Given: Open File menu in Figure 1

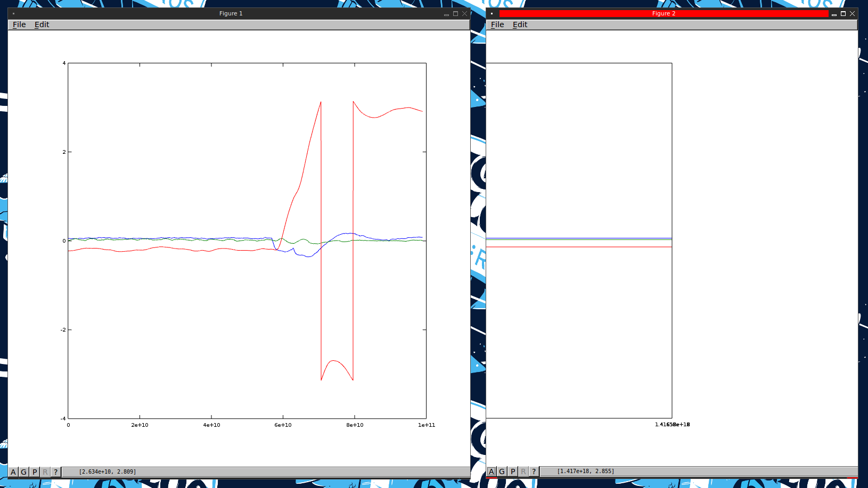Looking at the screenshot, I should pyautogui.click(x=19, y=24).
